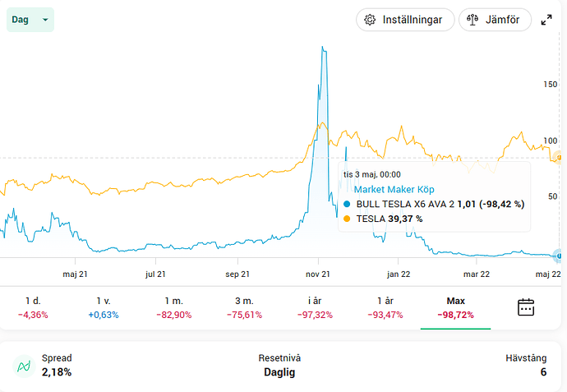Click the Market Maker Köp link

point(394,190)
